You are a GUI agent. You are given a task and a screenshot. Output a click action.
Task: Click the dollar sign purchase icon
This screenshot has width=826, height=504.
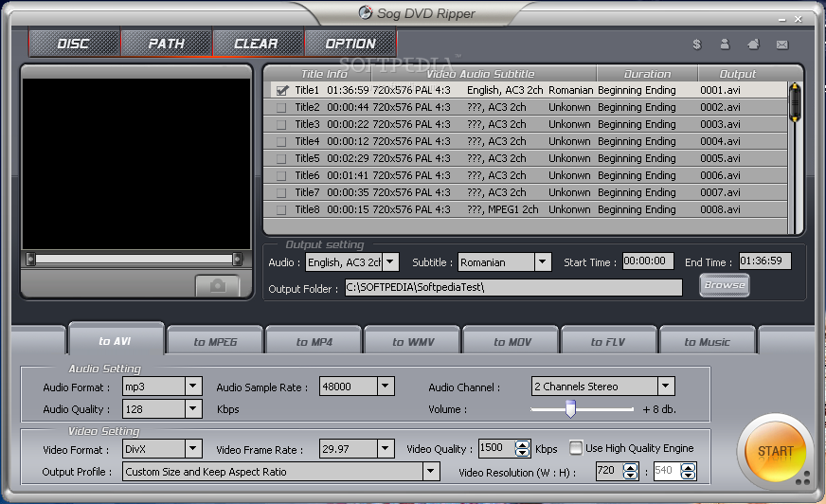697,45
